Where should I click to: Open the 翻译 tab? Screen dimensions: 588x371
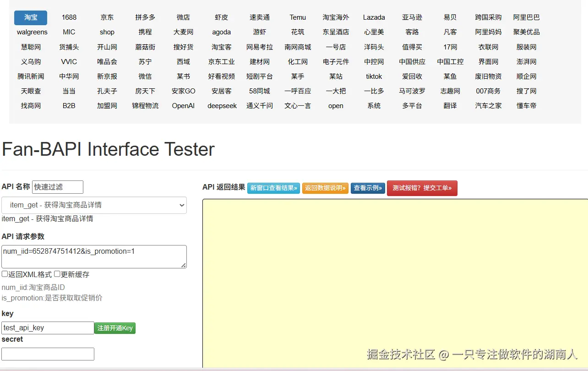tap(450, 105)
